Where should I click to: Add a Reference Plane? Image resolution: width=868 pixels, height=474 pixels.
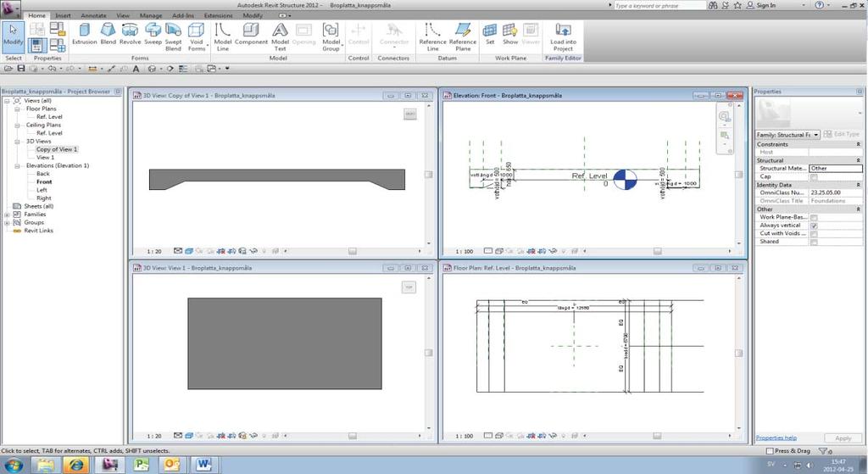point(463,37)
